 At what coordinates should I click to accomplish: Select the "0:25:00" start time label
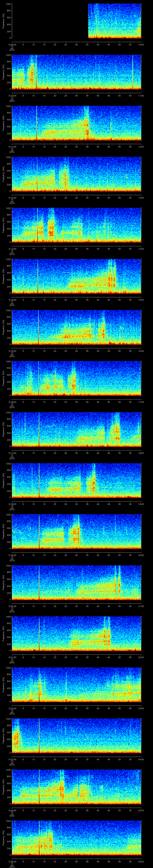12,861
